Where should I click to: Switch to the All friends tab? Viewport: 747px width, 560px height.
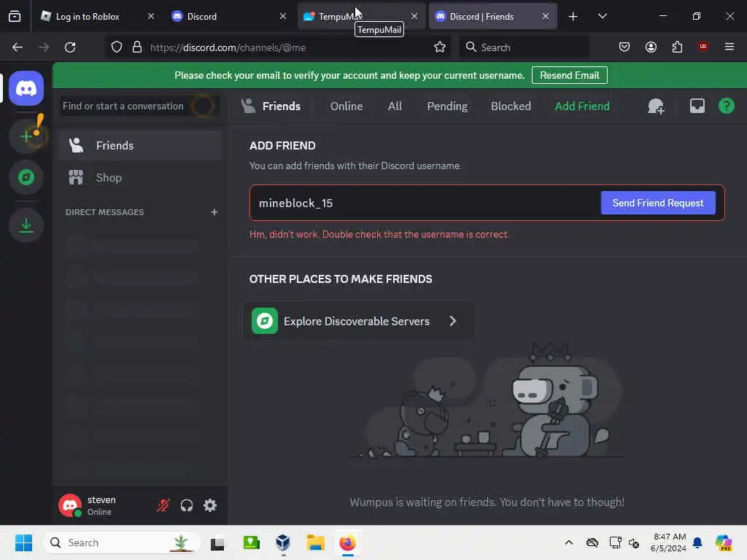pyautogui.click(x=395, y=106)
